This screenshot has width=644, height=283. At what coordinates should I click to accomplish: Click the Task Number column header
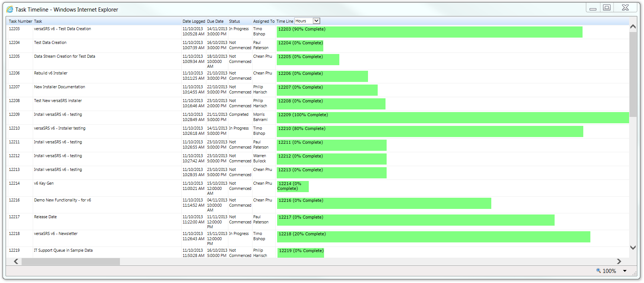point(20,21)
